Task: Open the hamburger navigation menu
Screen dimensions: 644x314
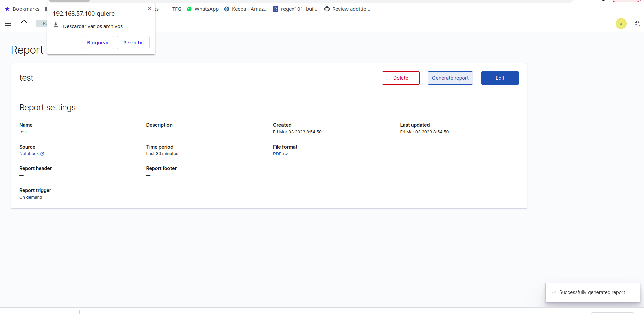Action: pyautogui.click(x=8, y=24)
